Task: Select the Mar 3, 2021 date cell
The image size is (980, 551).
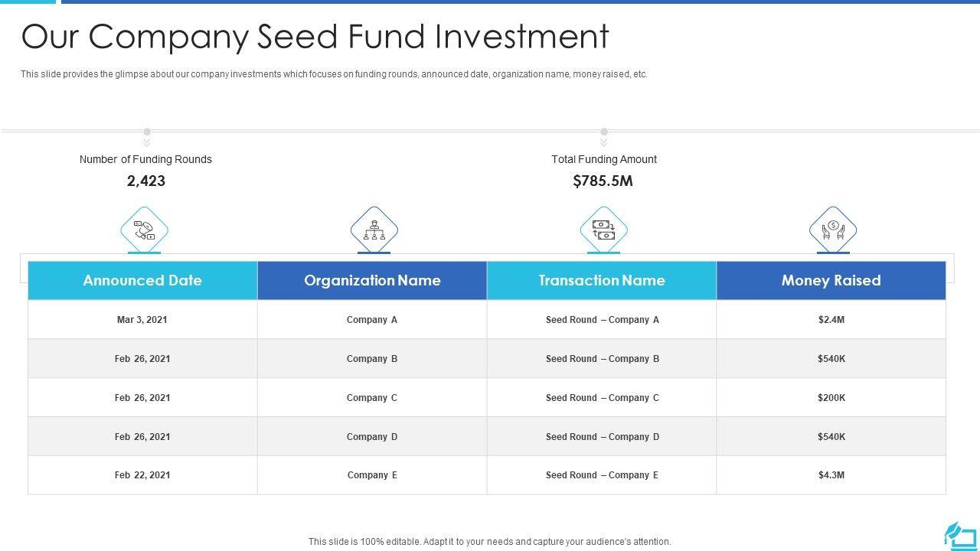Action: click(142, 320)
